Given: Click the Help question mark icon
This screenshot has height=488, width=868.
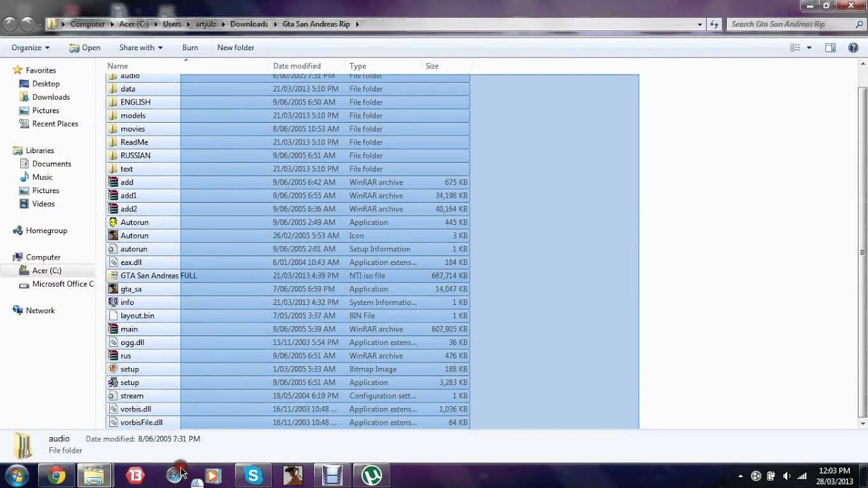Looking at the screenshot, I should click(x=853, y=47).
